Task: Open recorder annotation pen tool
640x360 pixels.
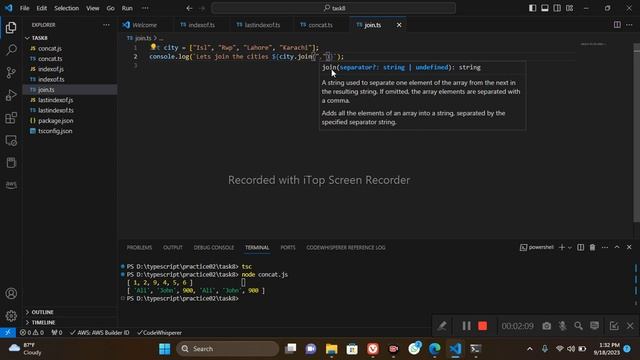Action: [x=442, y=326]
